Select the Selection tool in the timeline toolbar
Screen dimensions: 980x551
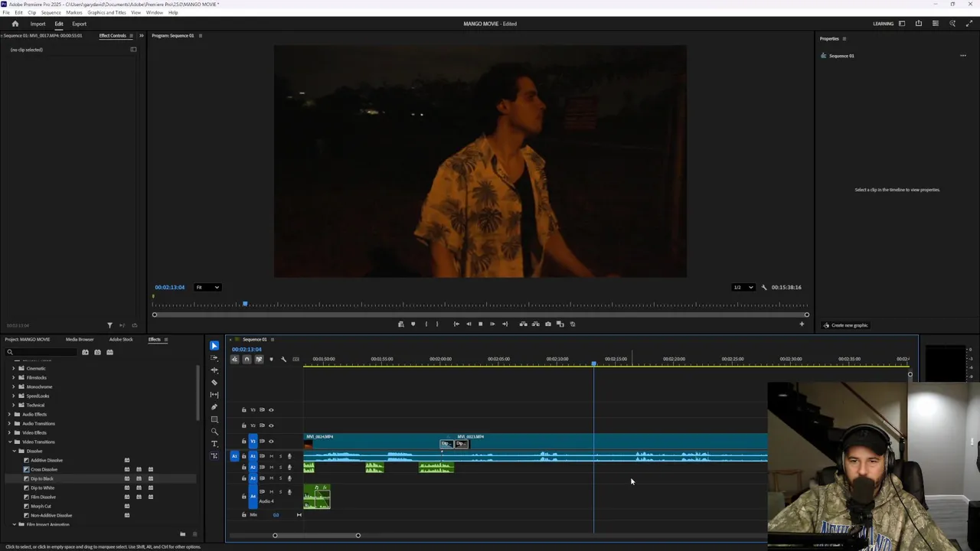214,346
